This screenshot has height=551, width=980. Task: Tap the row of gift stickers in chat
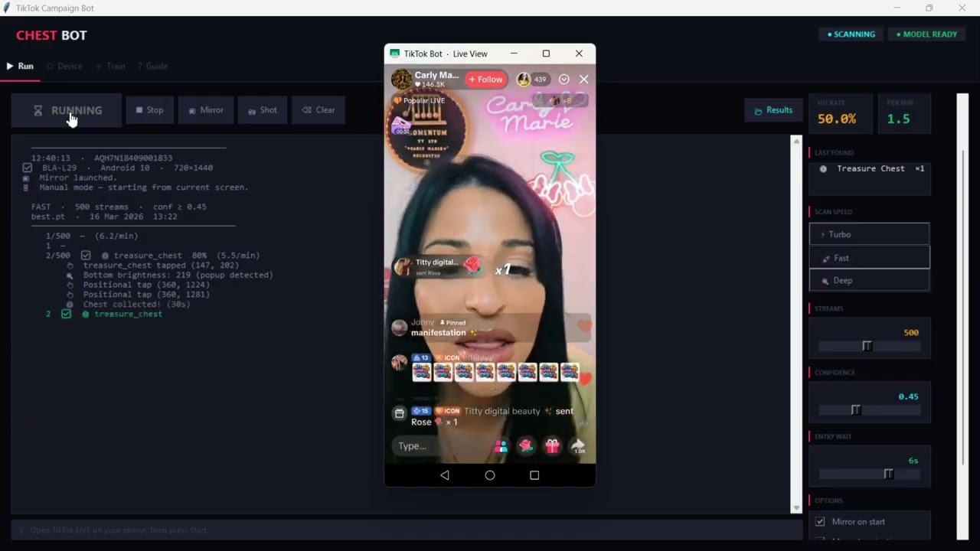pyautogui.click(x=495, y=372)
